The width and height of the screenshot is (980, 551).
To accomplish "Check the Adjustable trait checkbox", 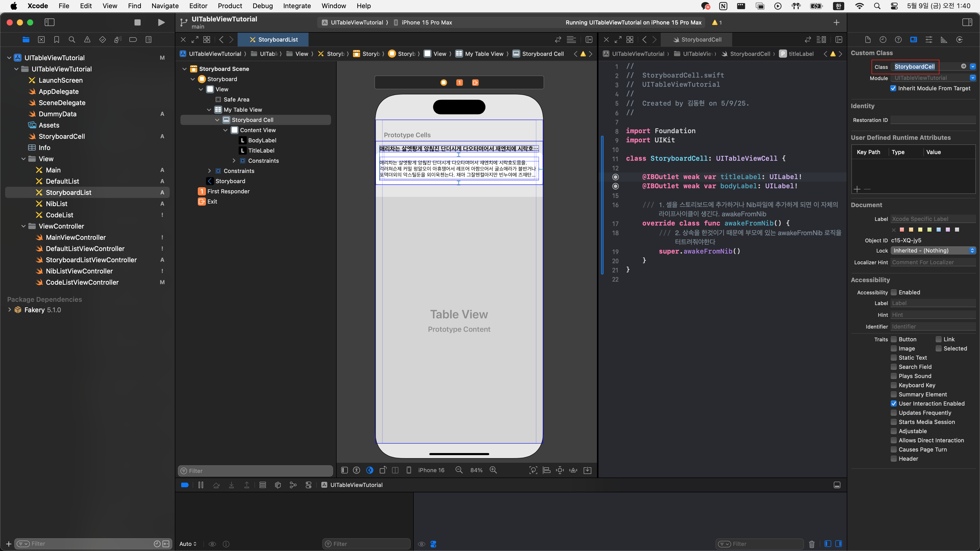I will (894, 431).
